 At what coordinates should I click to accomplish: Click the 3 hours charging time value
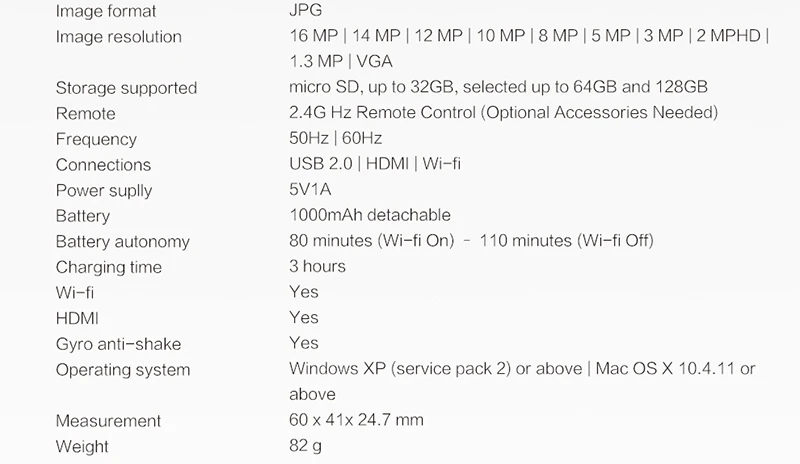(317, 266)
